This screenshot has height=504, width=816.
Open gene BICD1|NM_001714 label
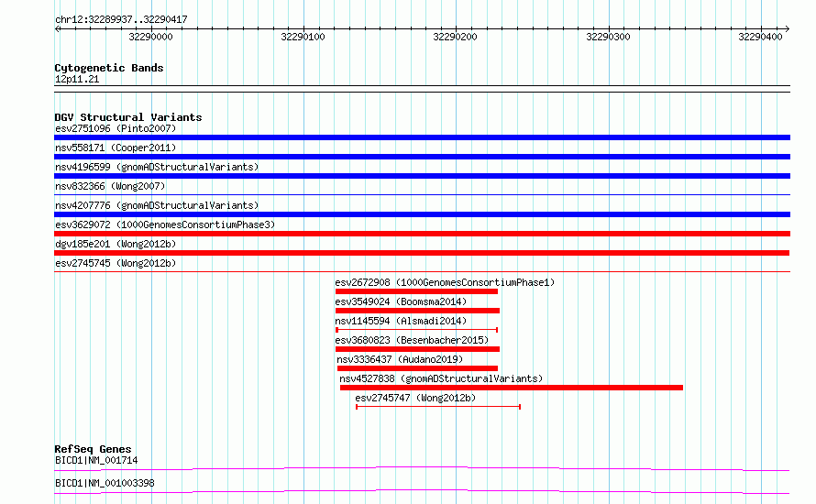point(96,460)
